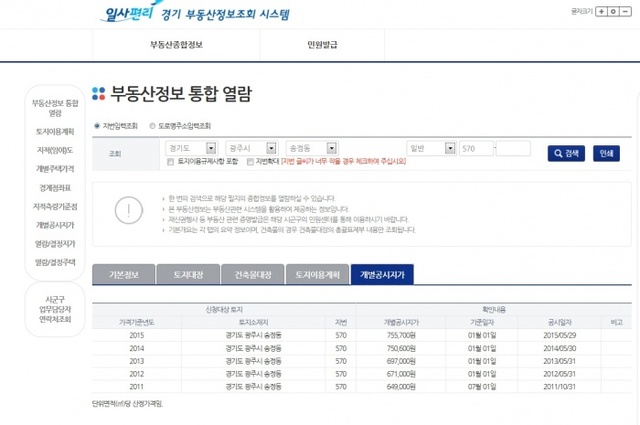Open the 송정동 district dropdown
The image size is (640, 425).
(x=312, y=148)
